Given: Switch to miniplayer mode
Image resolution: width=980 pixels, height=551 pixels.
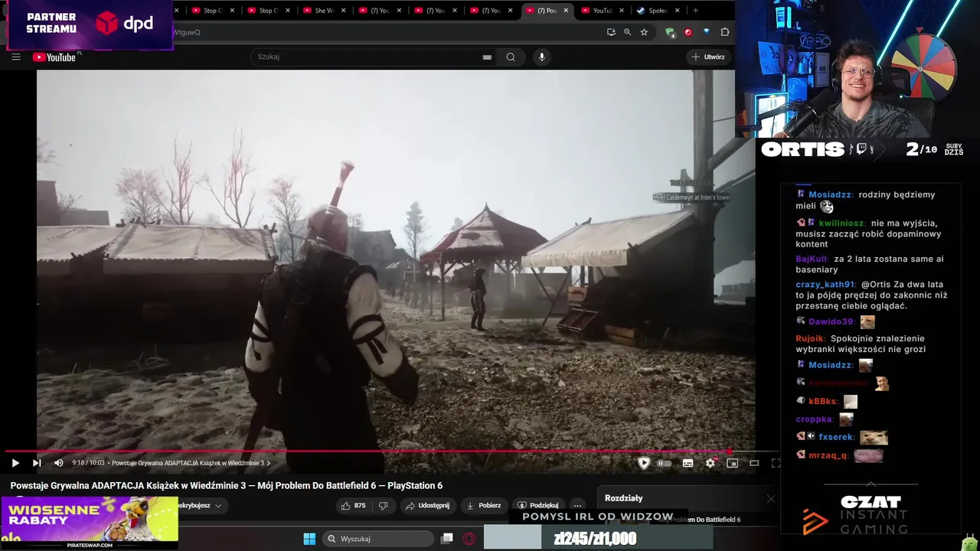Looking at the screenshot, I should click(x=733, y=463).
